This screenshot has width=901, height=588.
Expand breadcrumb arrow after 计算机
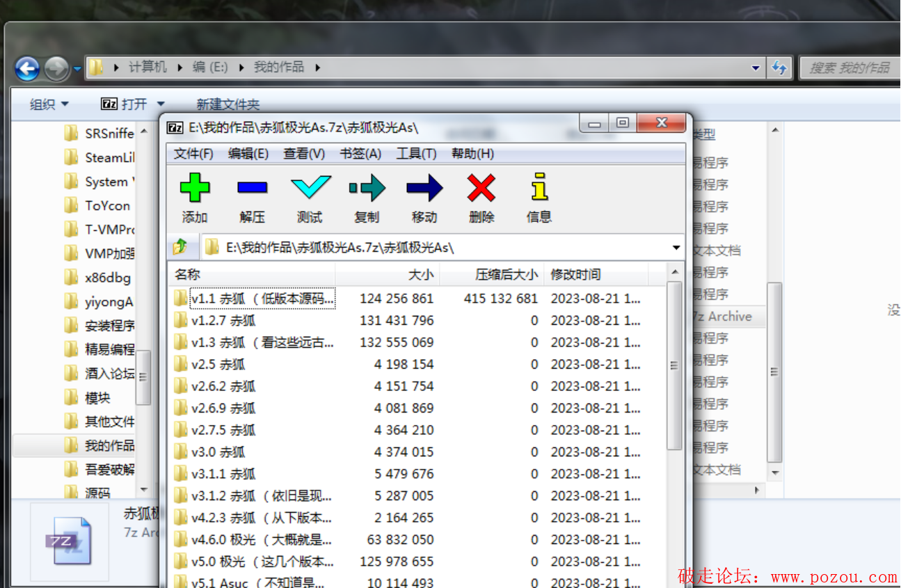[x=180, y=67]
